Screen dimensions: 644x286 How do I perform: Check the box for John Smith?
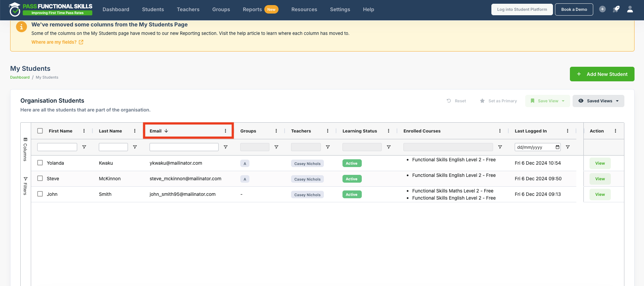[x=40, y=194]
